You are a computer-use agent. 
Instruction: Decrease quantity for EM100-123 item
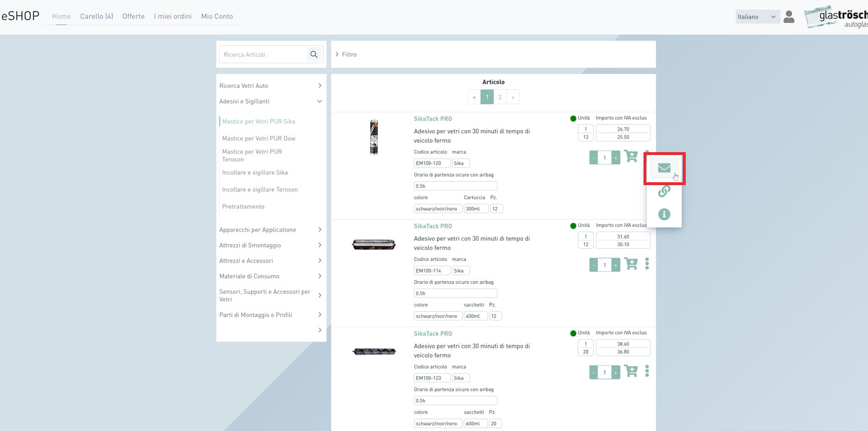coord(594,372)
